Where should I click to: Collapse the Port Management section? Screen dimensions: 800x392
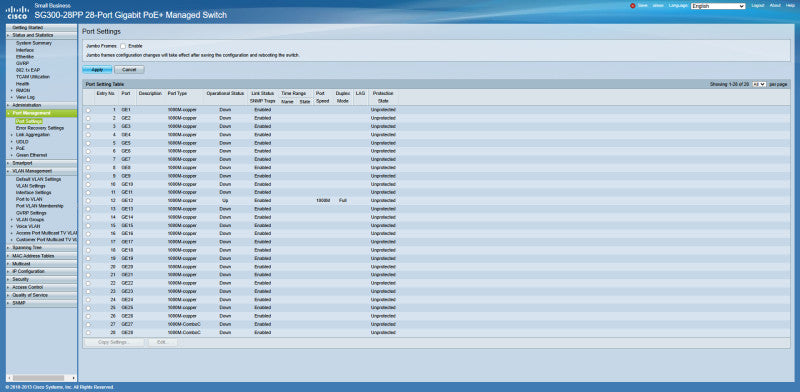[x=32, y=113]
